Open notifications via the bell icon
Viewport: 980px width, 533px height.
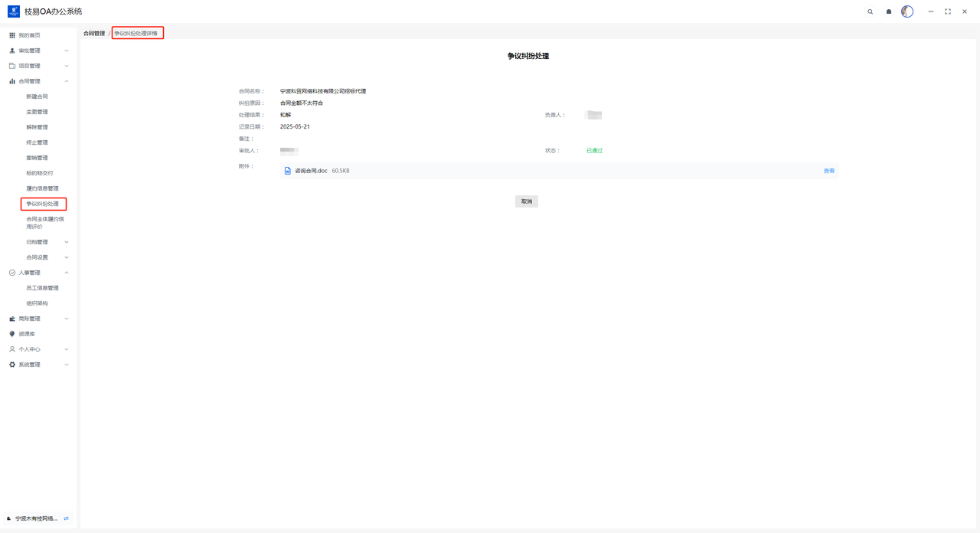(x=889, y=11)
